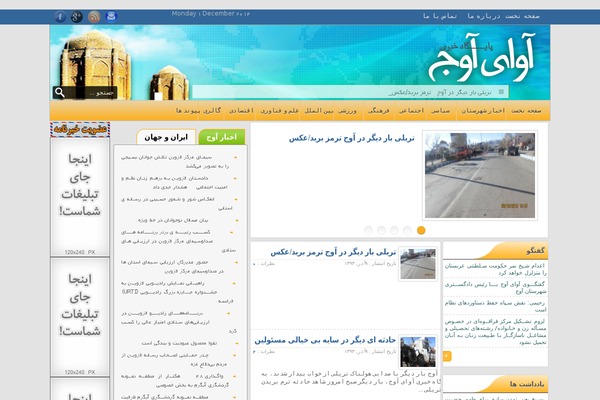Click the second «اینجا جای تبلیغات شماست» ad banner
Image resolution: width=600 pixels, height=400 pixels.
(80, 317)
